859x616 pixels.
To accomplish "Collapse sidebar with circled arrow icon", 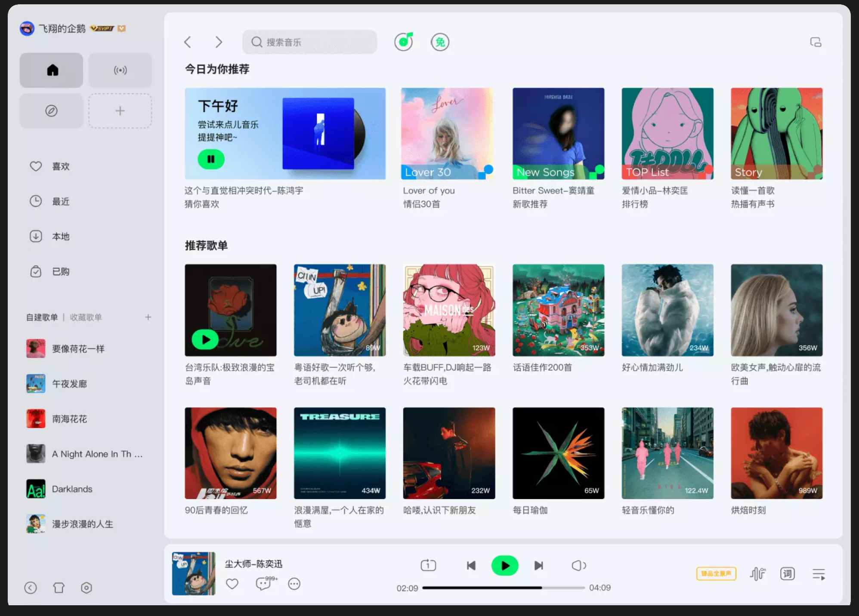I will pos(31,588).
